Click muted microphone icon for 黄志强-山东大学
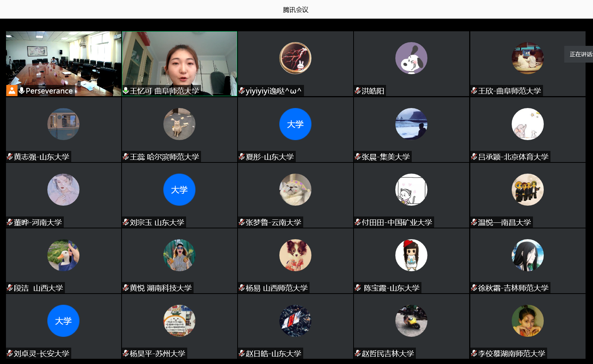 [10, 156]
